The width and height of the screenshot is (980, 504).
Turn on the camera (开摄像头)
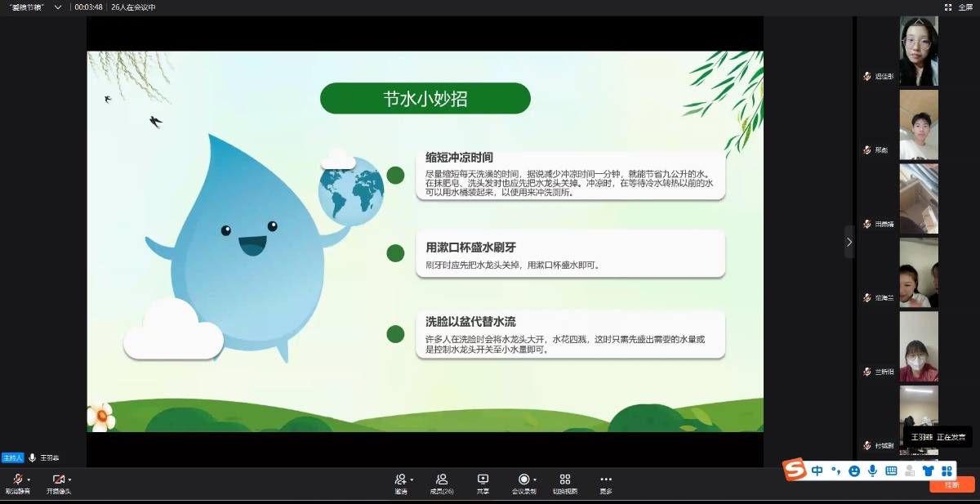58,479
